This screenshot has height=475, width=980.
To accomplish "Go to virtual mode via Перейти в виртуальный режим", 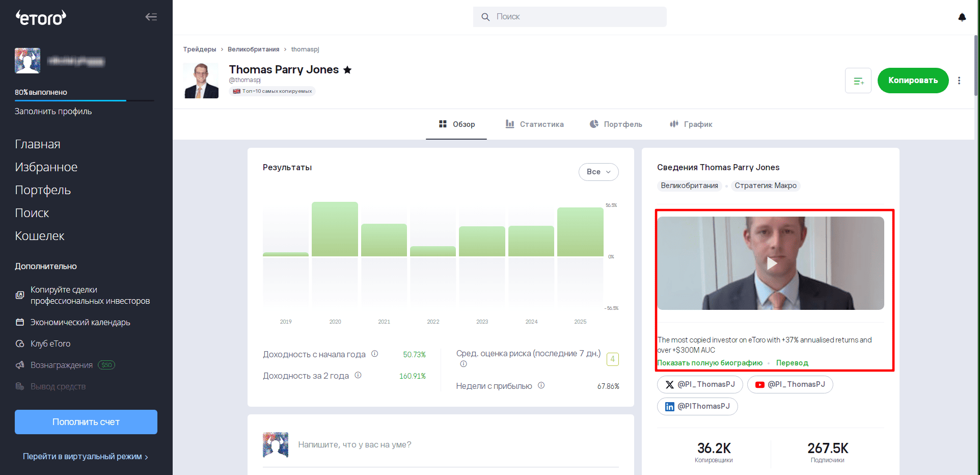I will (86, 457).
